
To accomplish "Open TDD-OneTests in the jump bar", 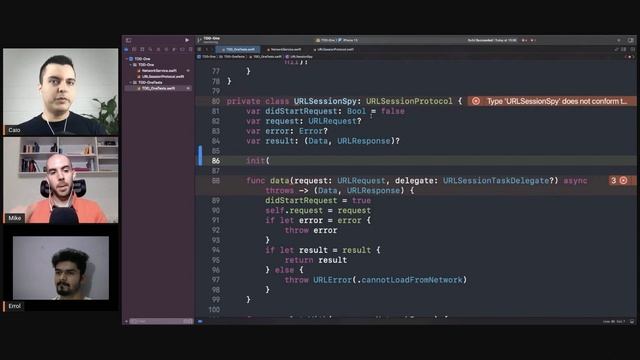I will (232, 57).
